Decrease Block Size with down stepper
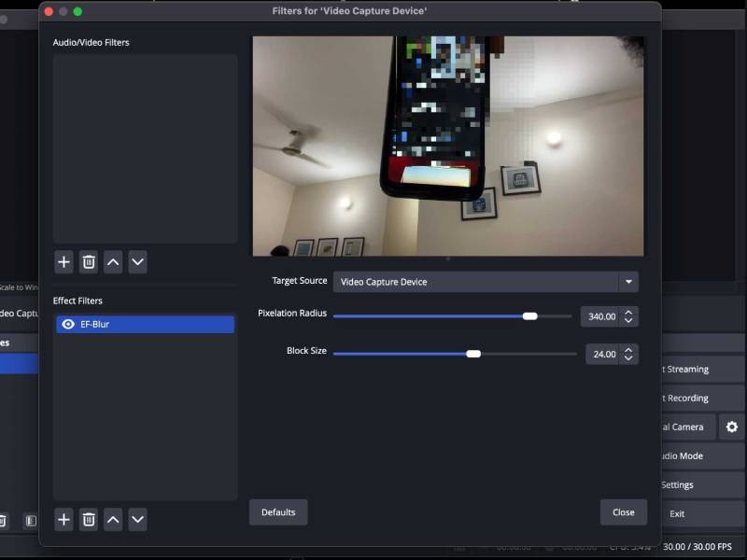Viewport: 747px width, 560px height. 629,358
